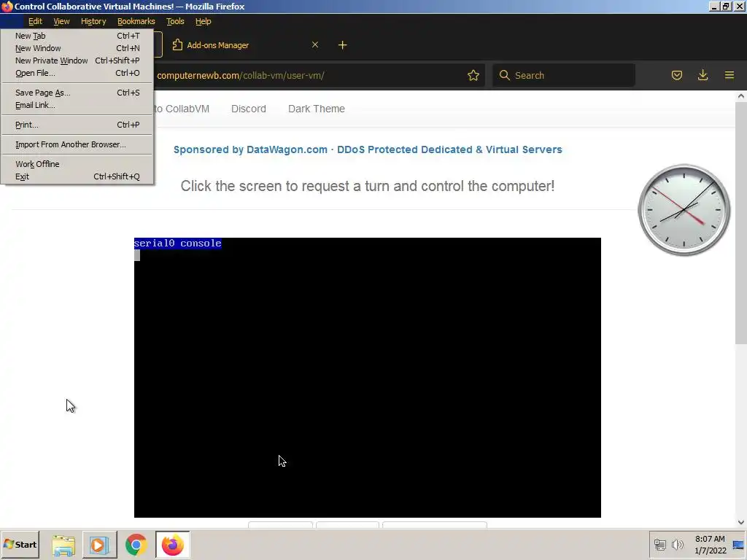
Task: Choose Email Link... from the menu
Action: click(x=77, y=105)
